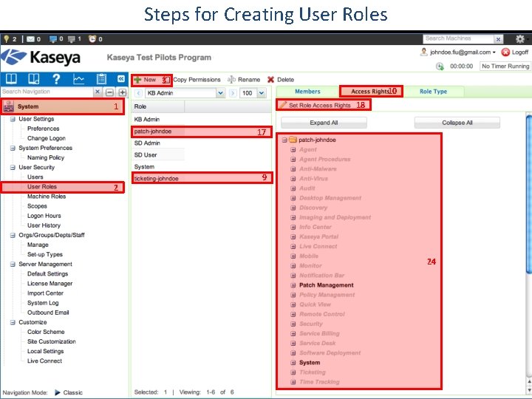This screenshot has height=399, width=532.
Task: Open the clipboard notes icon
Action: (101, 79)
